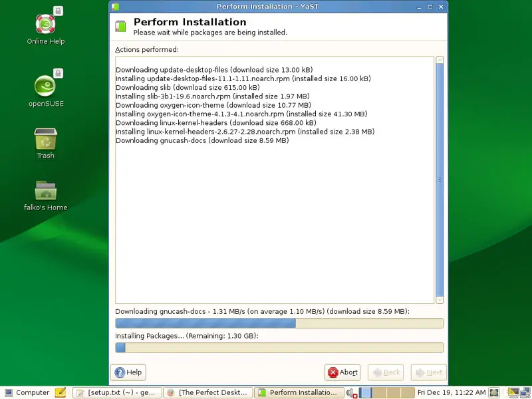Click the network connection tray icon
Image resolution: width=532 pixels, height=399 pixels.
(525, 393)
